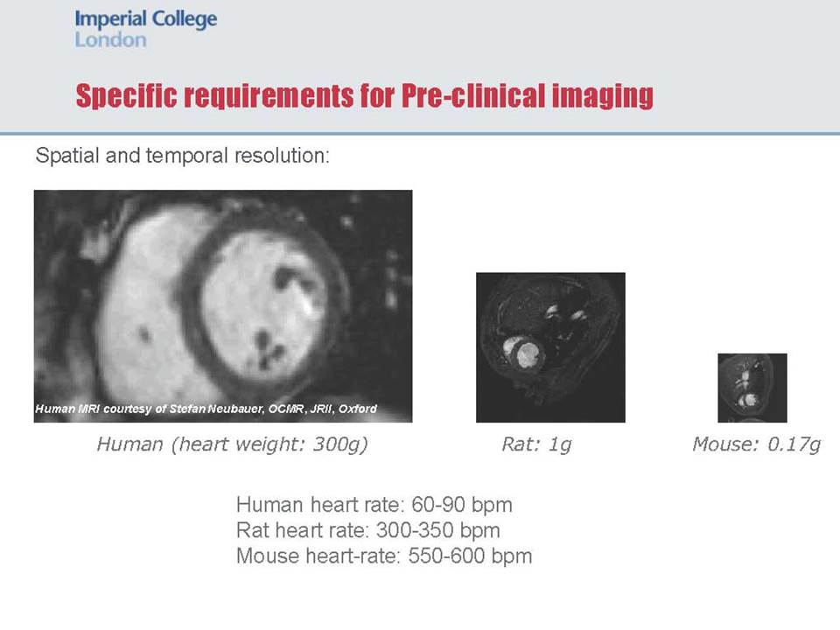
Task: Click the word London in the logo
Action: [x=110, y=39]
